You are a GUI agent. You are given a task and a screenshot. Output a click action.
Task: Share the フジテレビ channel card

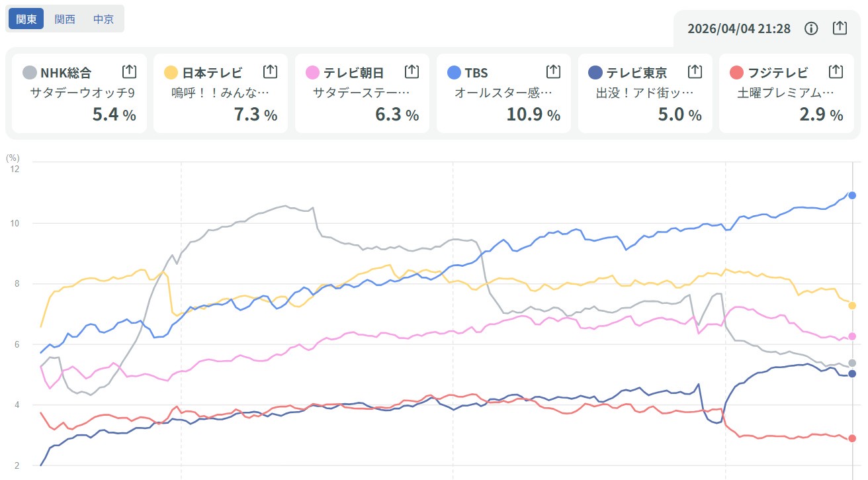[x=836, y=72]
